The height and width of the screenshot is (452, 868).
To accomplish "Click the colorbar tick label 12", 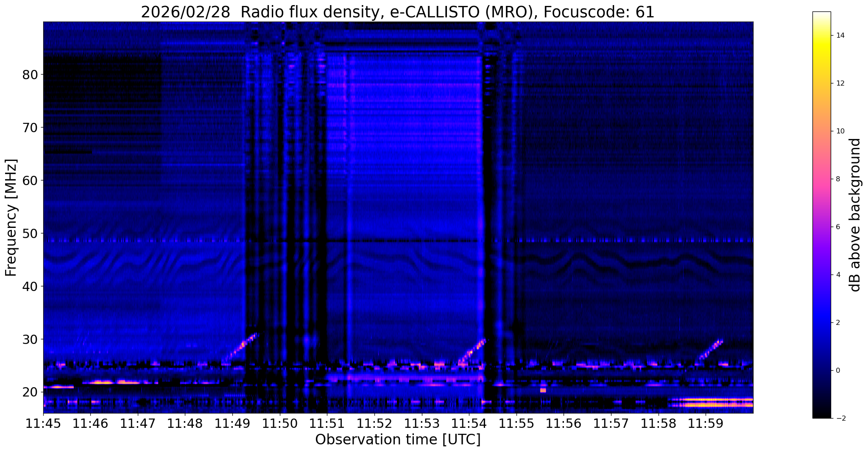I will coord(840,83).
